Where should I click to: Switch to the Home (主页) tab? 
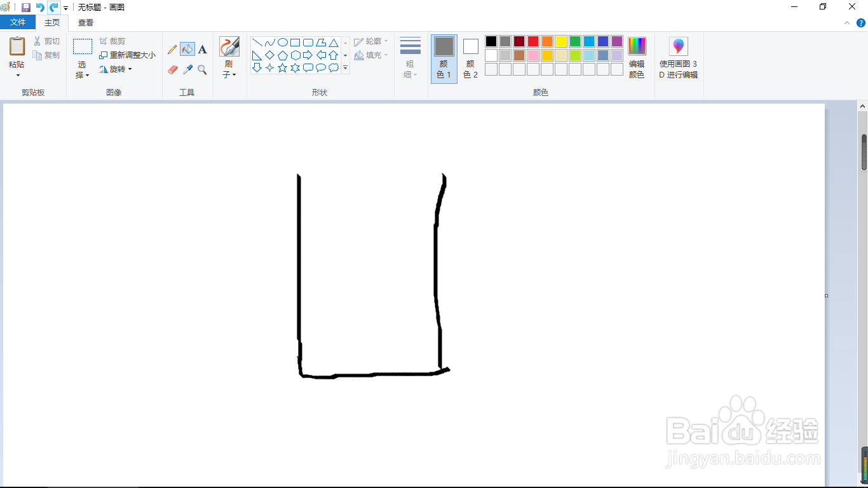point(52,22)
